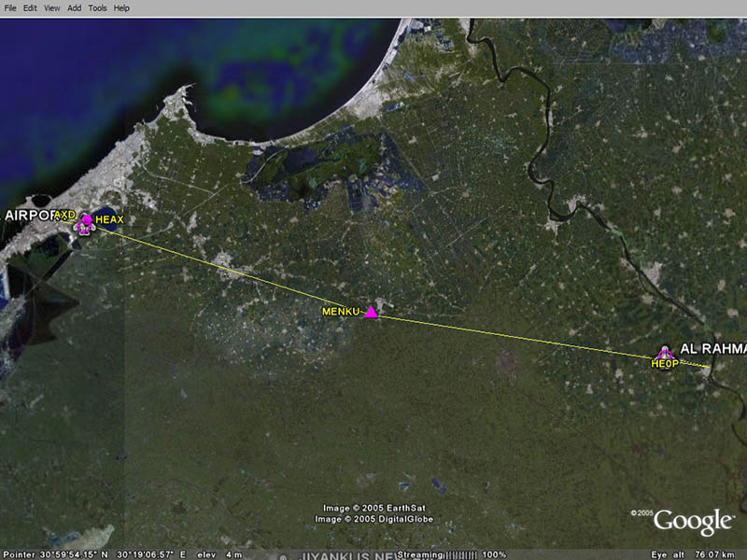Click the HE0P airport marker icon
The height and width of the screenshot is (560, 747).
point(664,352)
